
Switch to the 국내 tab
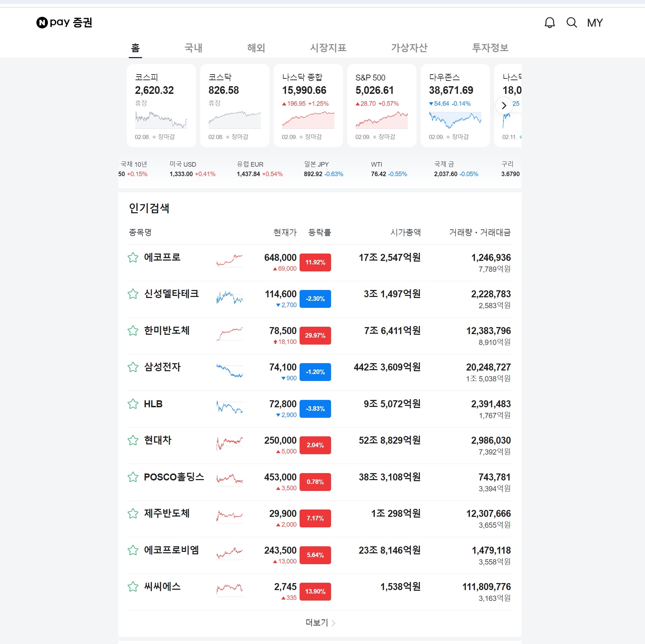click(x=194, y=48)
